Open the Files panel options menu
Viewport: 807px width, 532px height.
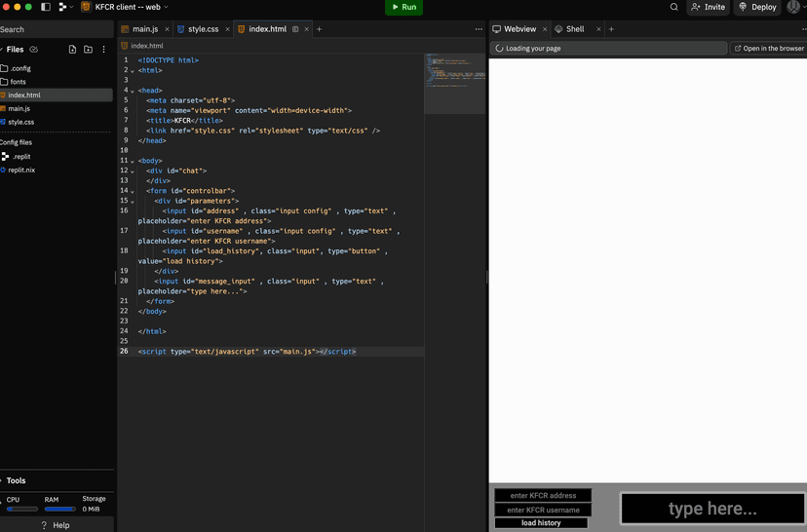tap(104, 49)
